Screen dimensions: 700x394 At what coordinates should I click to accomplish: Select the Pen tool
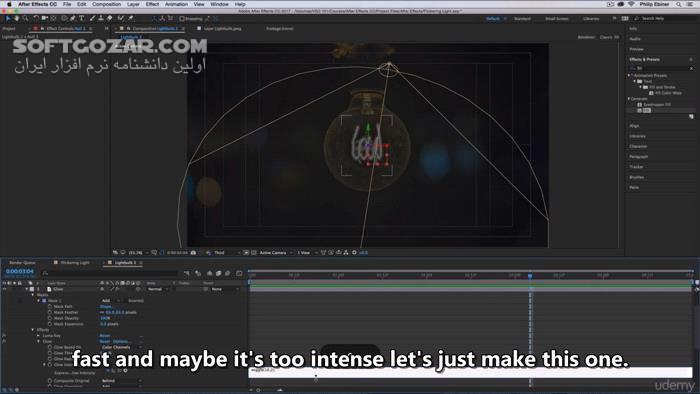(x=73, y=18)
